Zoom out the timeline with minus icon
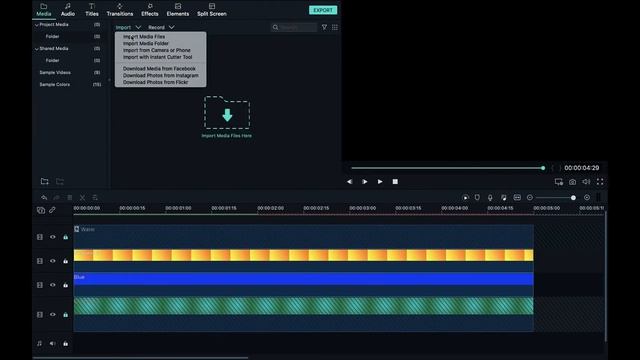This screenshot has width=640, height=360. tap(530, 198)
